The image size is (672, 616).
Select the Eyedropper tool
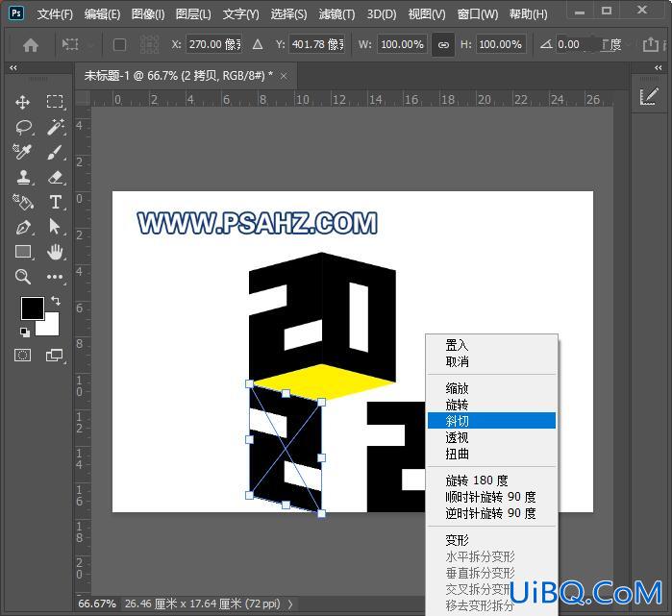coord(22,152)
